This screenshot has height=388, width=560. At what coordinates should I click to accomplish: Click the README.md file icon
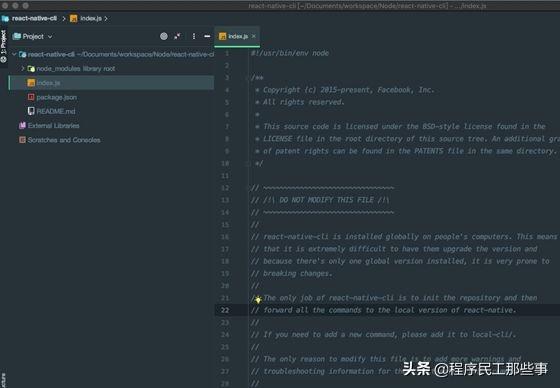(31, 111)
